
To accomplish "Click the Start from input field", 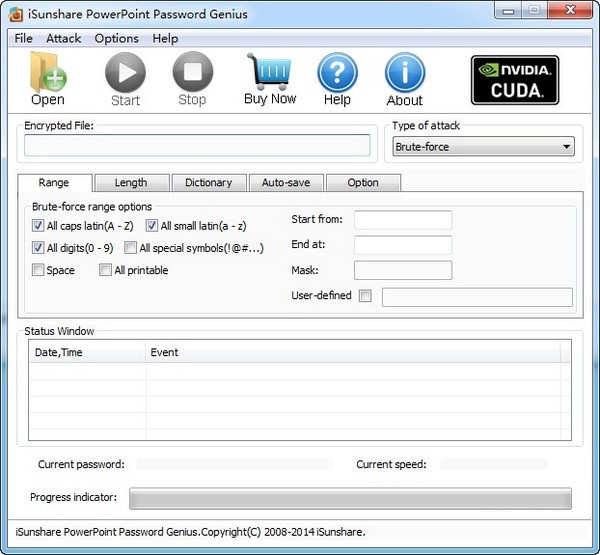I will (x=403, y=220).
